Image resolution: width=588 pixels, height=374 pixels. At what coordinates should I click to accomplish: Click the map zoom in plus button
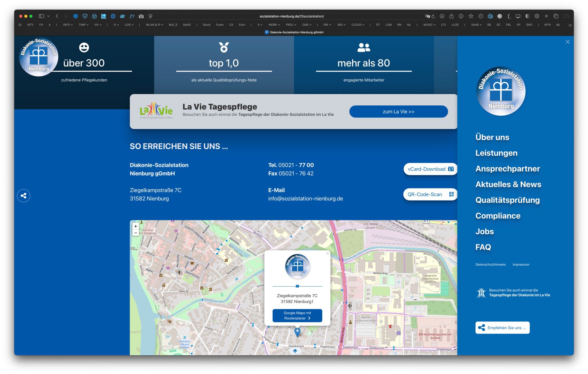[136, 226]
